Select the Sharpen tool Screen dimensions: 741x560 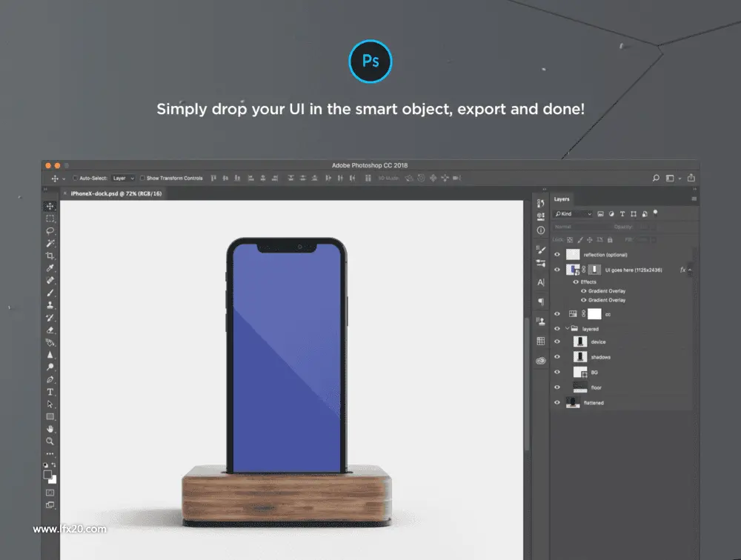point(50,354)
